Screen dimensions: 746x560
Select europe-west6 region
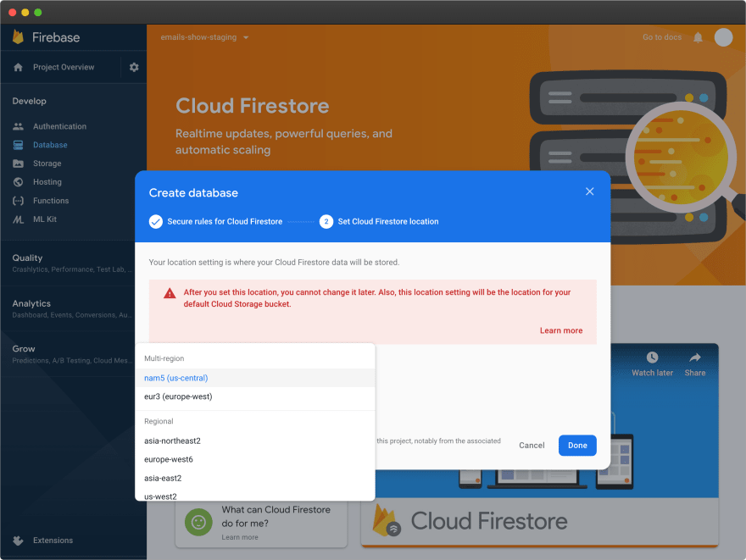click(x=255, y=459)
